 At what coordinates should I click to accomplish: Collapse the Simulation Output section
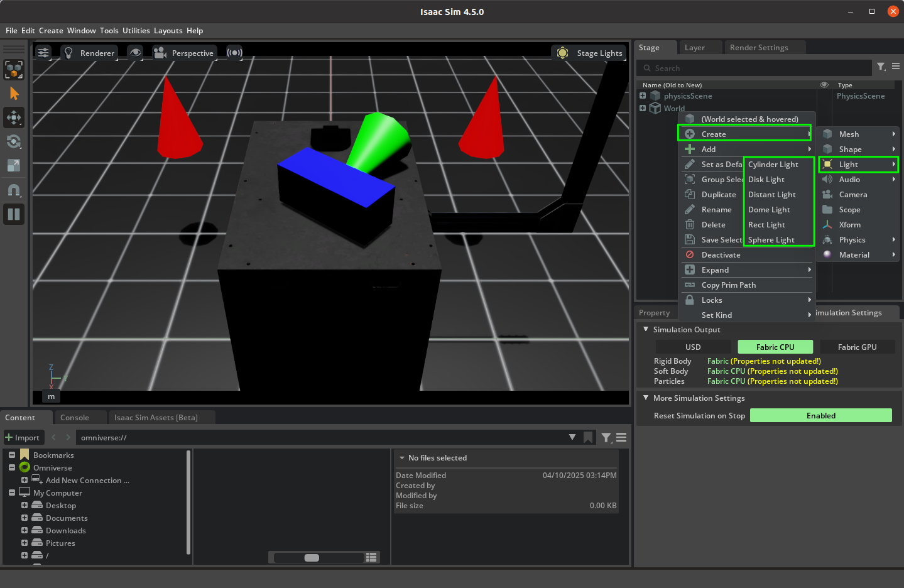pos(646,329)
